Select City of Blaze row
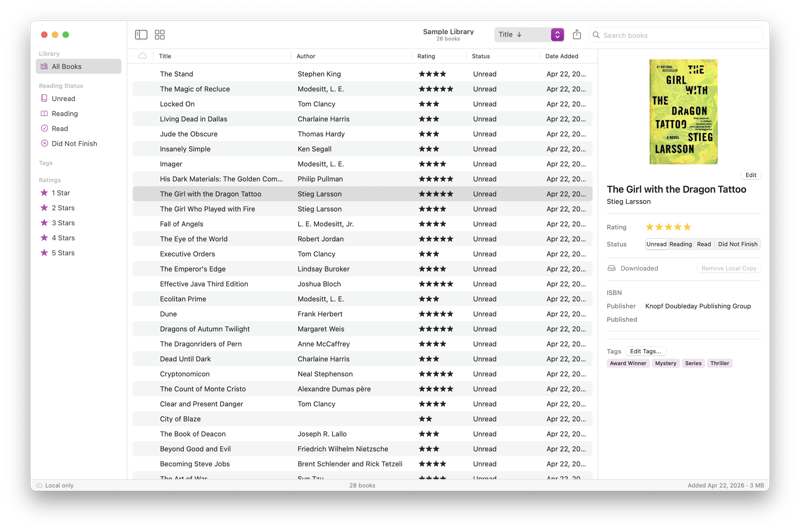The width and height of the screenshot is (800, 531). tap(362, 419)
